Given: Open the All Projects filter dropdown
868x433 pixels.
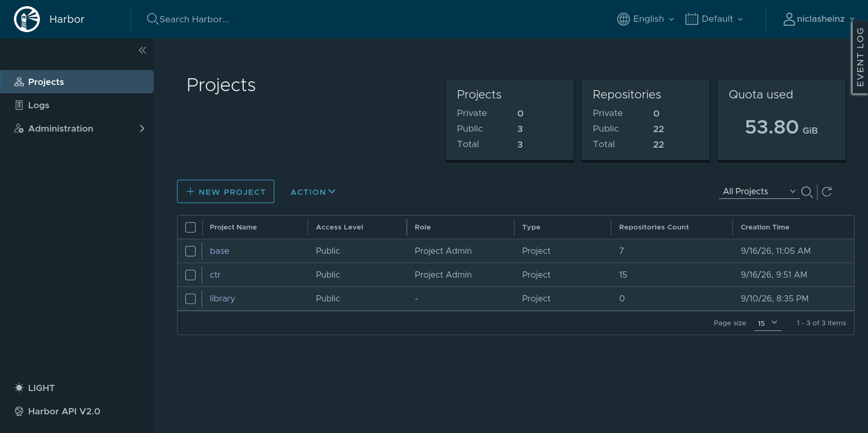Looking at the screenshot, I should click(759, 192).
